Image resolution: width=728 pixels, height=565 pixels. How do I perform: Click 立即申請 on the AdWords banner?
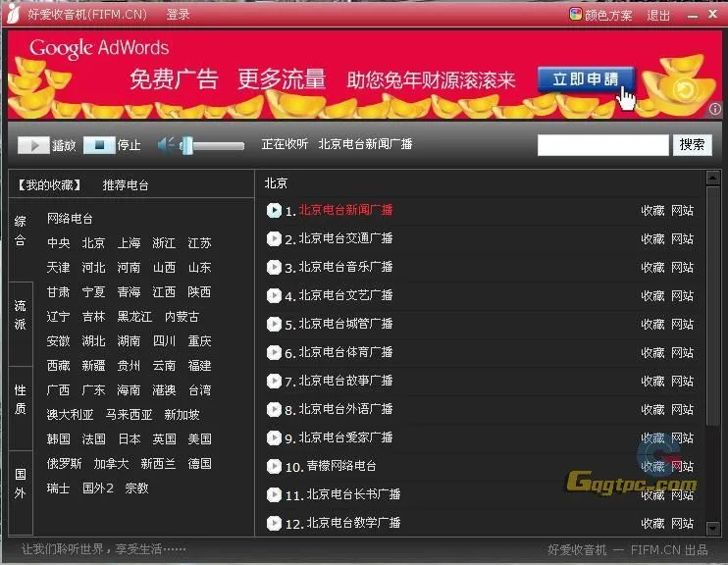point(586,78)
